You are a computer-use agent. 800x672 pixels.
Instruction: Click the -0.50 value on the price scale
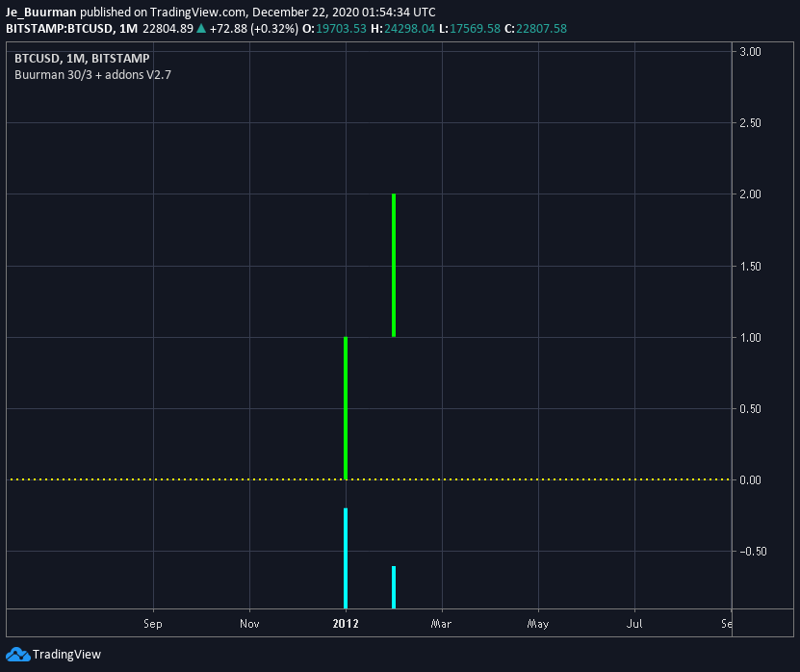coord(753,551)
